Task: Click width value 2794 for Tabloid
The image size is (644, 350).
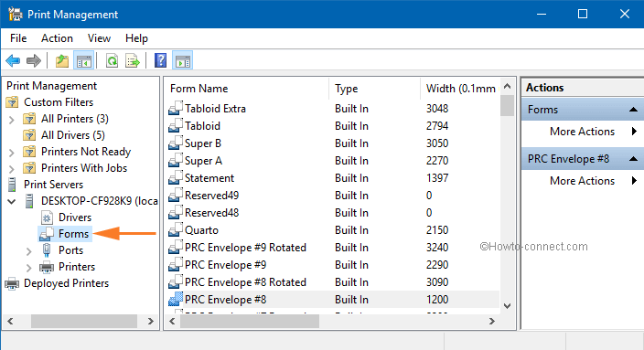Action: [x=437, y=126]
